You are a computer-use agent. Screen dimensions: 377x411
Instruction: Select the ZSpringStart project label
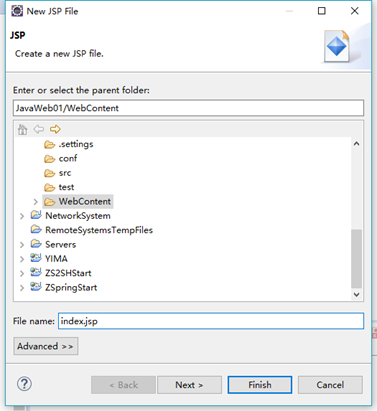click(71, 288)
